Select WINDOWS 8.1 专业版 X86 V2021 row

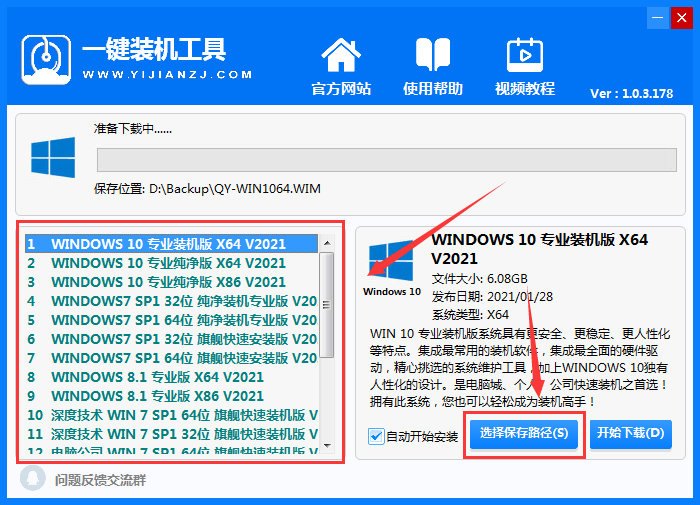click(171, 396)
